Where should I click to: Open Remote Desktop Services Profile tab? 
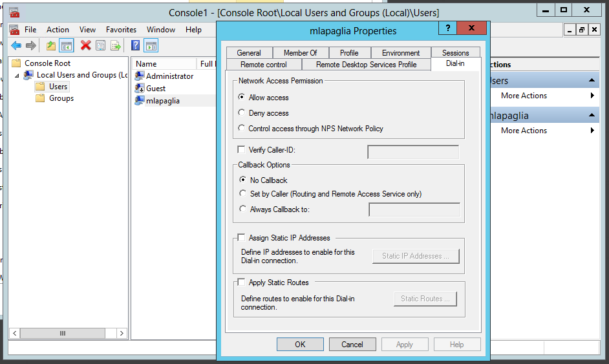(367, 65)
